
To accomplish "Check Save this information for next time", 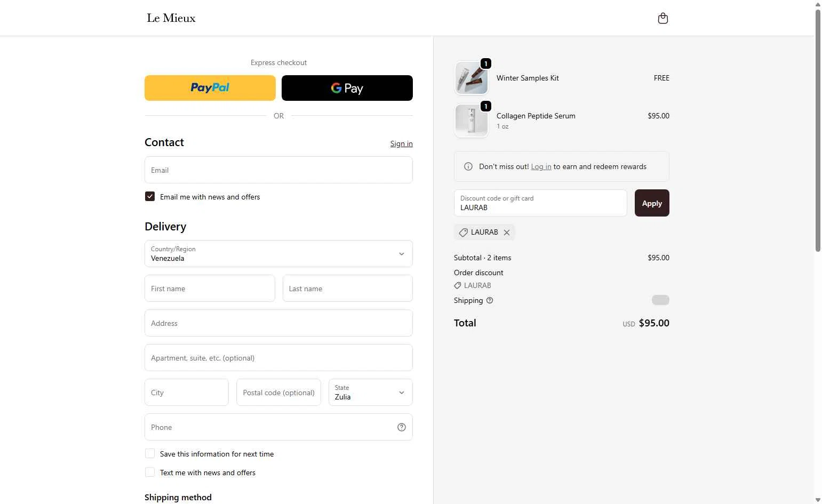I will 150,454.
